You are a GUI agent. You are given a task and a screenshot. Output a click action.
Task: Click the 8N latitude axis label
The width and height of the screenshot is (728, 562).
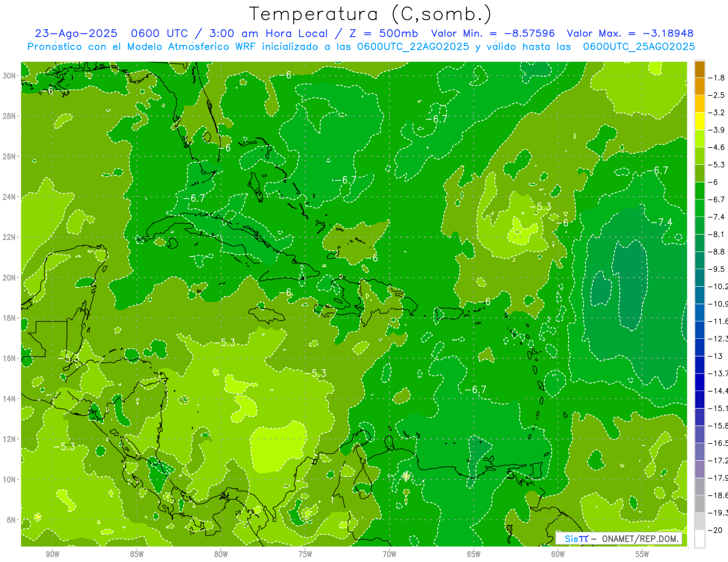click(11, 520)
